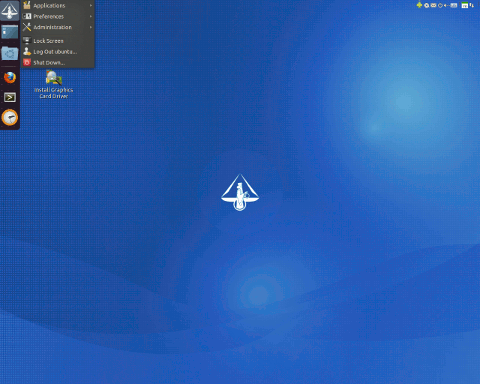
Task: Click the main menu logo button at the dock top
Action: click(10, 10)
